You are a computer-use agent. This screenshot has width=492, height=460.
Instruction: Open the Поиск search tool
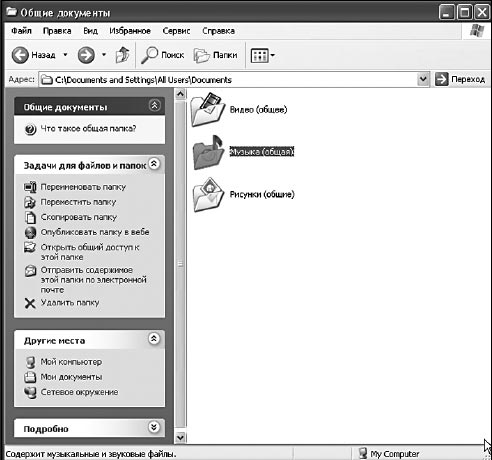[x=163, y=55]
